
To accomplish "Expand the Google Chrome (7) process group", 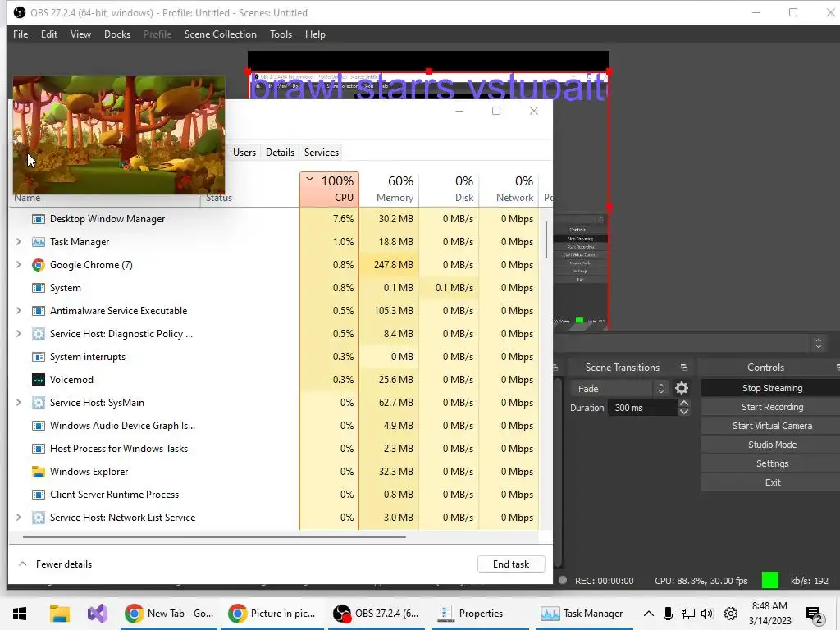I will (19, 265).
